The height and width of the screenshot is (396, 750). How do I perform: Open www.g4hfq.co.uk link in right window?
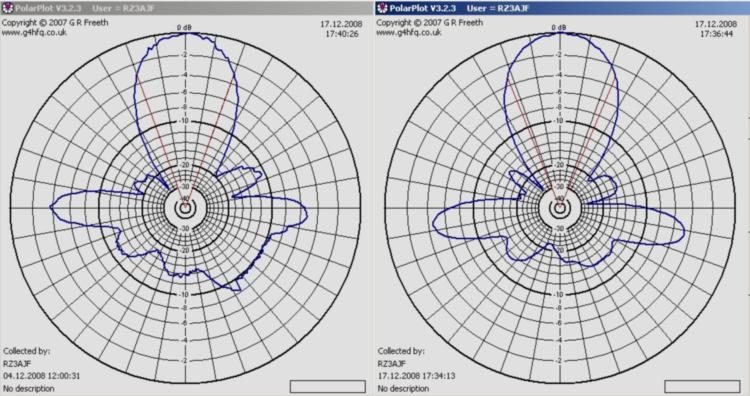click(x=408, y=33)
